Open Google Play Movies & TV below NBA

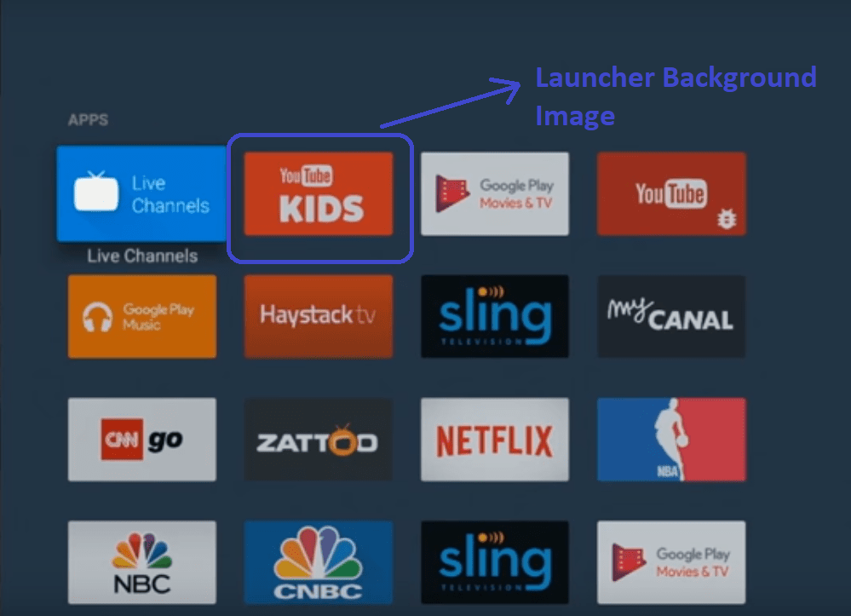click(x=671, y=562)
